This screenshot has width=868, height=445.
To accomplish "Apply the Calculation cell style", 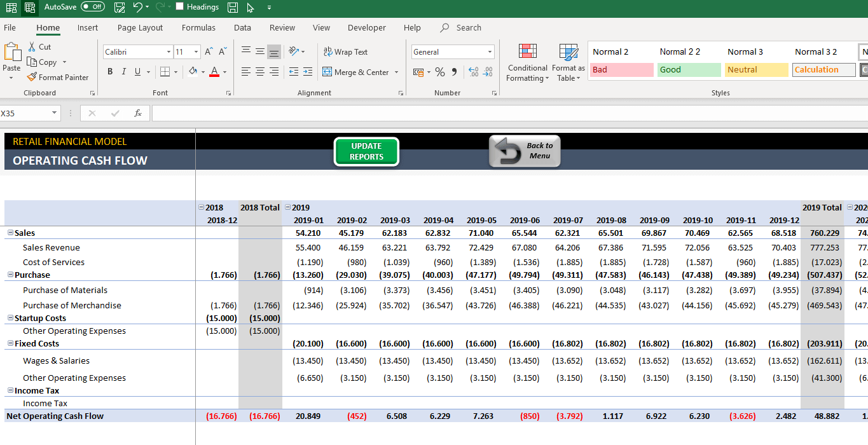I will [x=823, y=70].
